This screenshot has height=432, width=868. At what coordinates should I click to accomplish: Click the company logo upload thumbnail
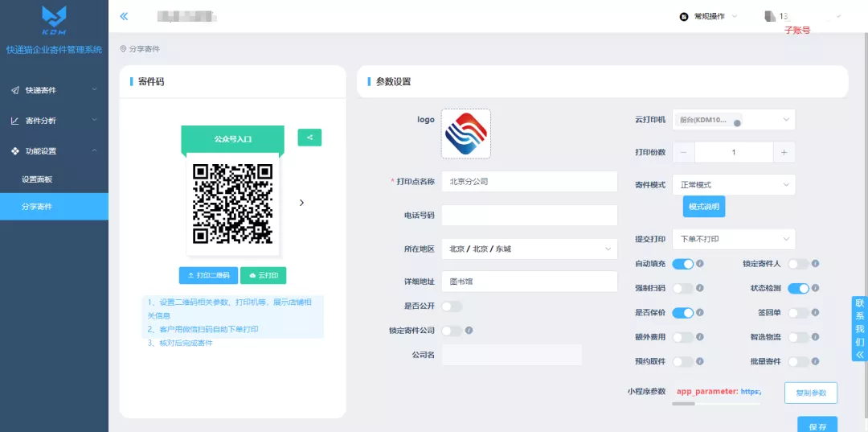tap(465, 134)
